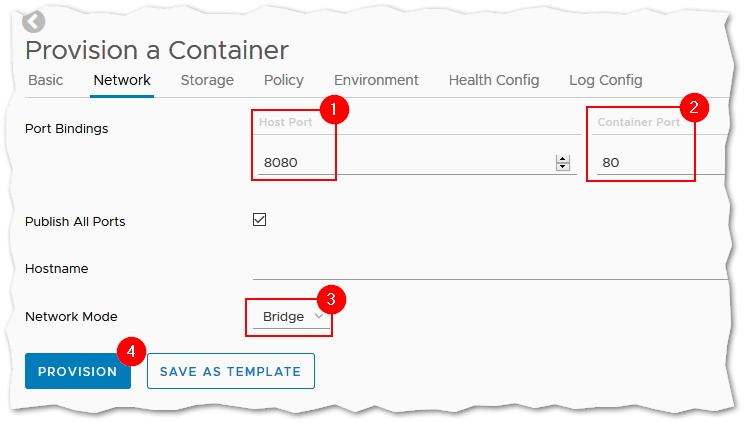This screenshot has width=744, height=423.
Task: Open the Network Mode Bridge dropdown
Action: pyautogui.click(x=291, y=317)
